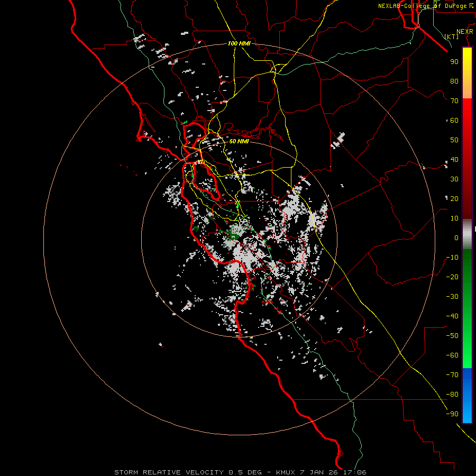Click the 40 value on velocity scale

point(454,160)
